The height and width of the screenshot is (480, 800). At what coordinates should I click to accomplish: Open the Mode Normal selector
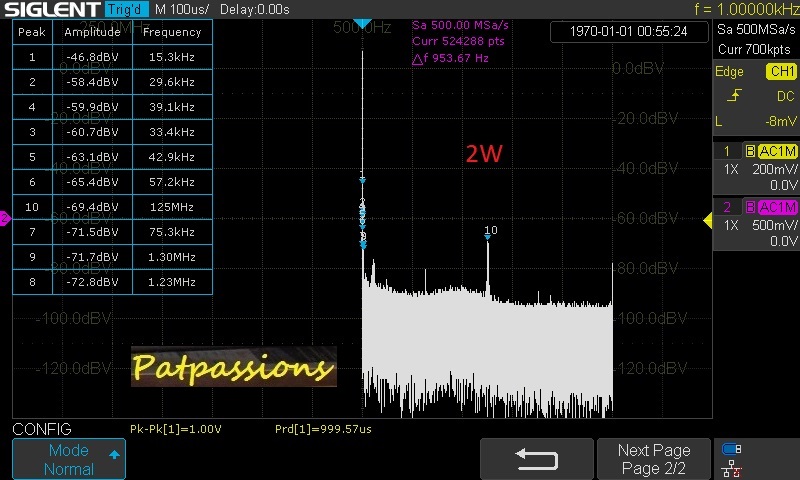point(68,459)
